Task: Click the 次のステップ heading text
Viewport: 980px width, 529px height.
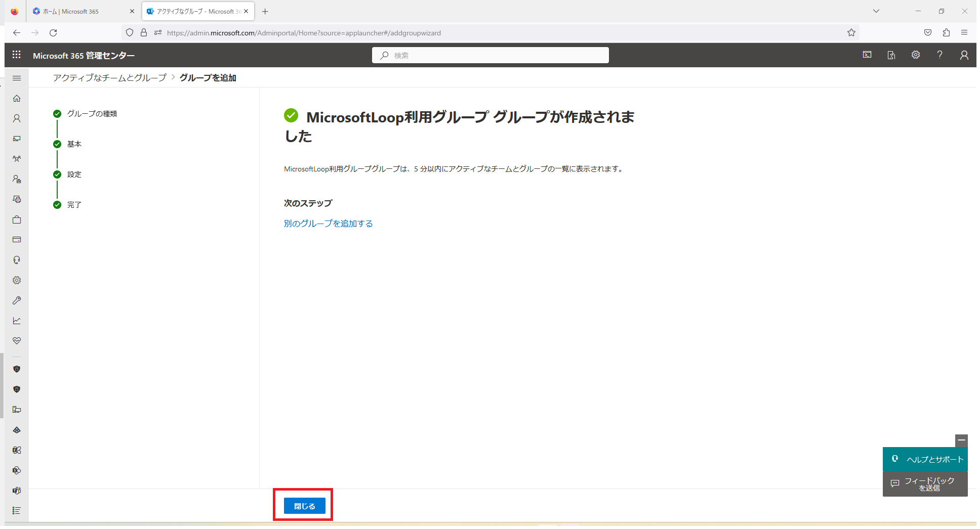Action: point(308,203)
